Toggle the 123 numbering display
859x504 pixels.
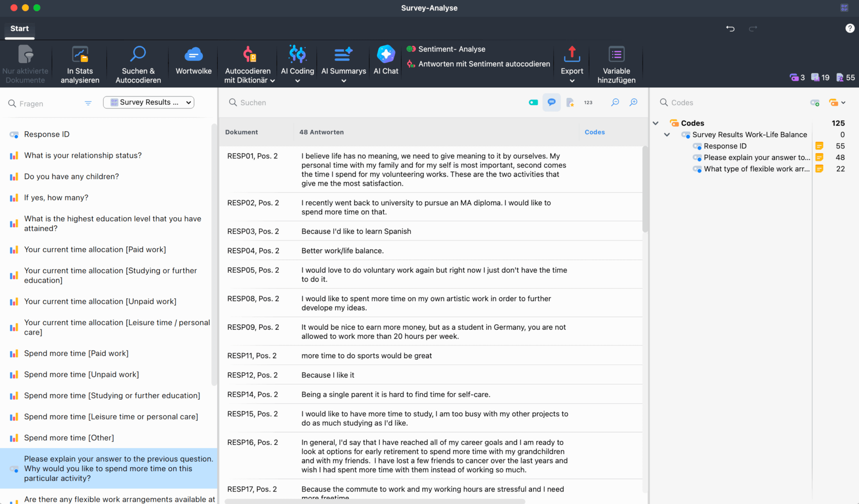(588, 102)
